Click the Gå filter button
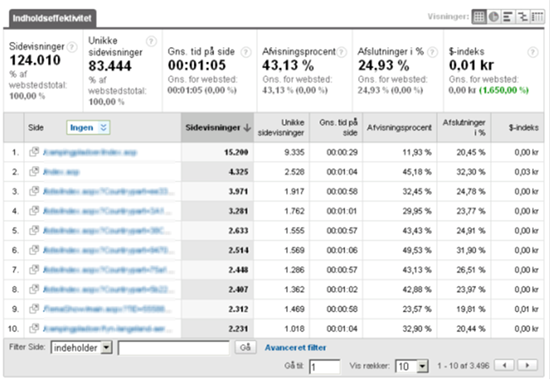This screenshot has height=380, width=550. click(245, 347)
